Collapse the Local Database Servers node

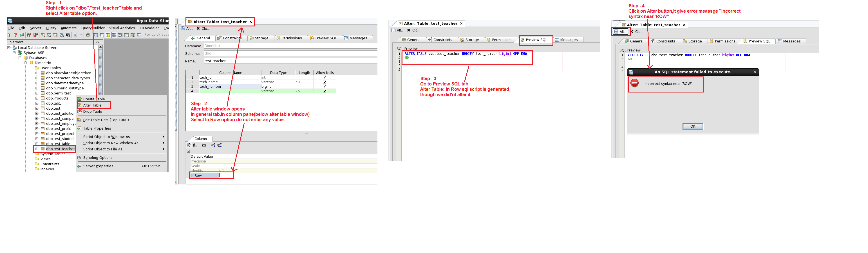[9, 48]
